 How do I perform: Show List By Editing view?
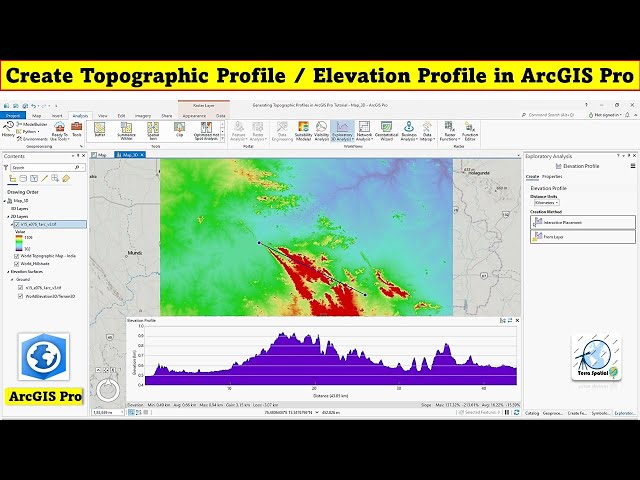(44, 179)
